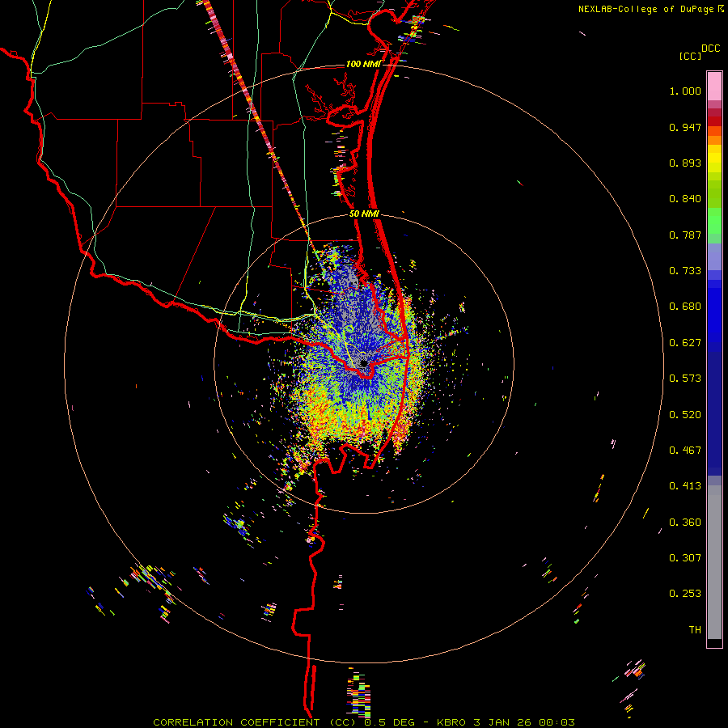Pick the pink segment at the color bar top

(714, 87)
